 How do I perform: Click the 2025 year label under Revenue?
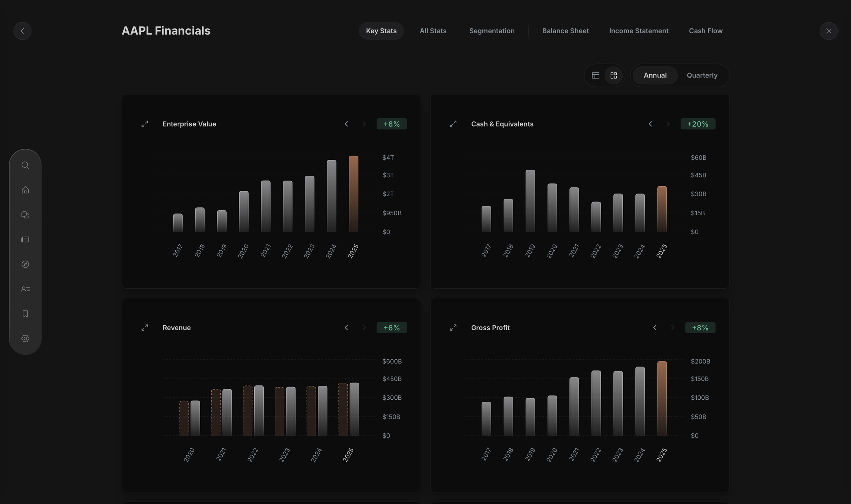(348, 455)
